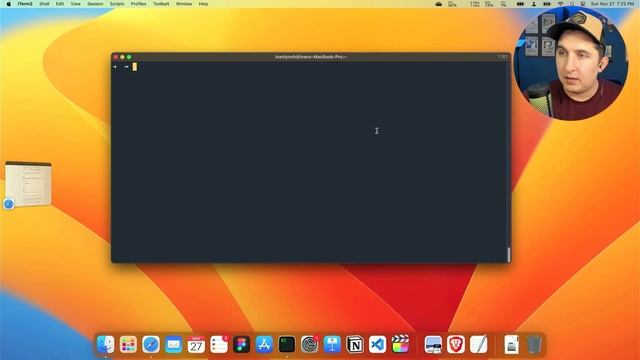Launch Safari from the dock
Screen dimensions: 640x360
(151, 344)
